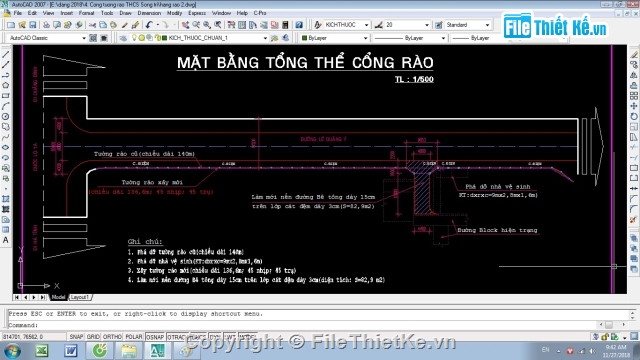This screenshot has height=360, width=640.
Task: Click the Plot Preview icon
Action: (x=57, y=25)
